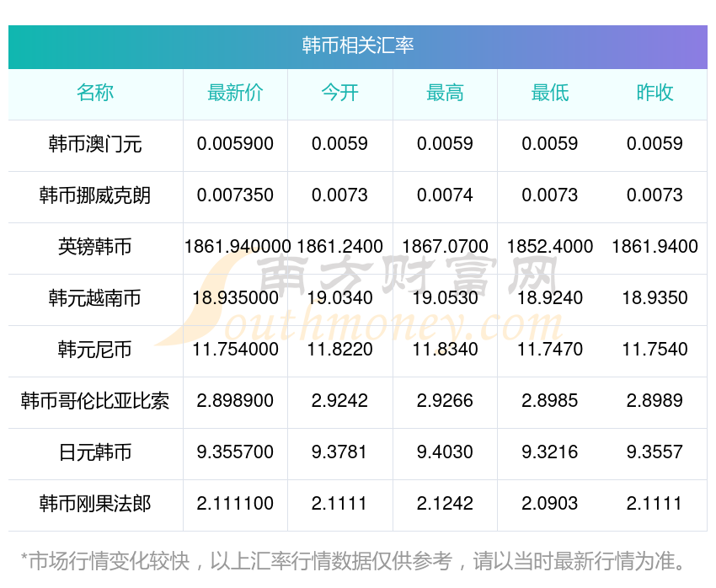Click the latest price 1861.940000
The width and height of the screenshot is (716, 588).
coord(238,247)
